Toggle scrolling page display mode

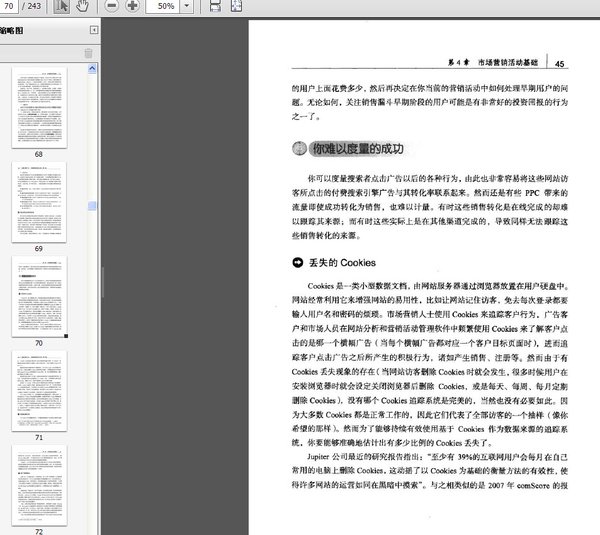[215, 6]
